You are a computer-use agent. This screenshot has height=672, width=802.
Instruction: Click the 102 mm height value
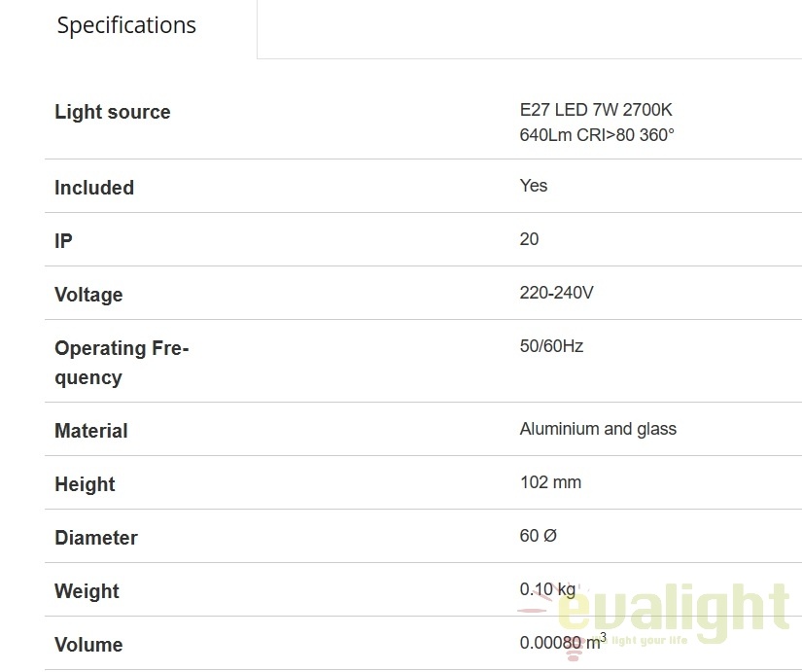(x=550, y=482)
